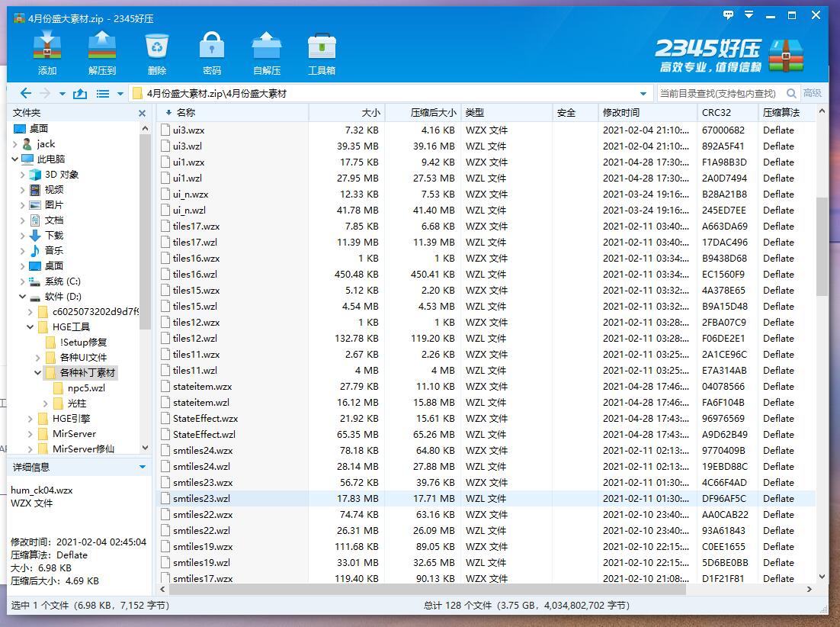Image resolution: width=840 pixels, height=627 pixels.
Task: Collapse the HGE工具 folder node
Action: [30, 327]
